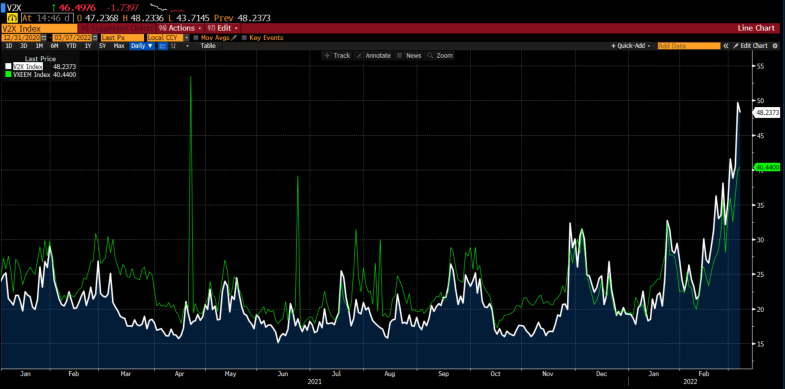Click the pencil icon next to Mov Avgs
Screen dimensions: 785x389
(234, 38)
